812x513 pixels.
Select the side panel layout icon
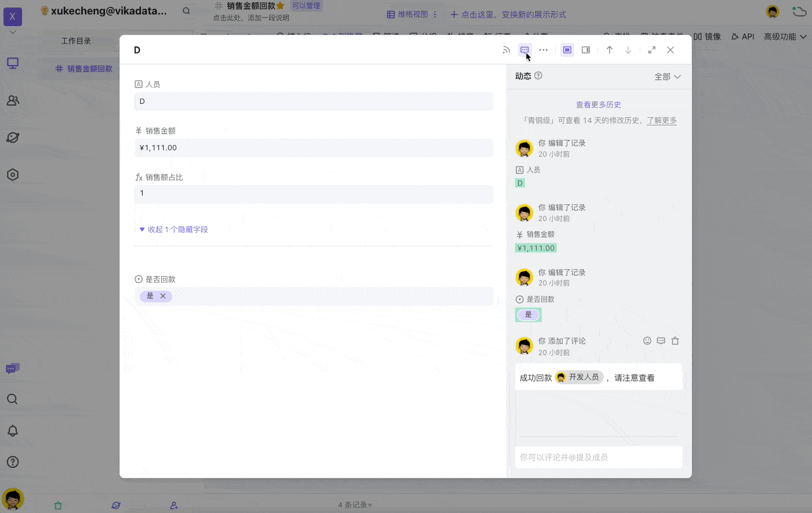click(585, 50)
